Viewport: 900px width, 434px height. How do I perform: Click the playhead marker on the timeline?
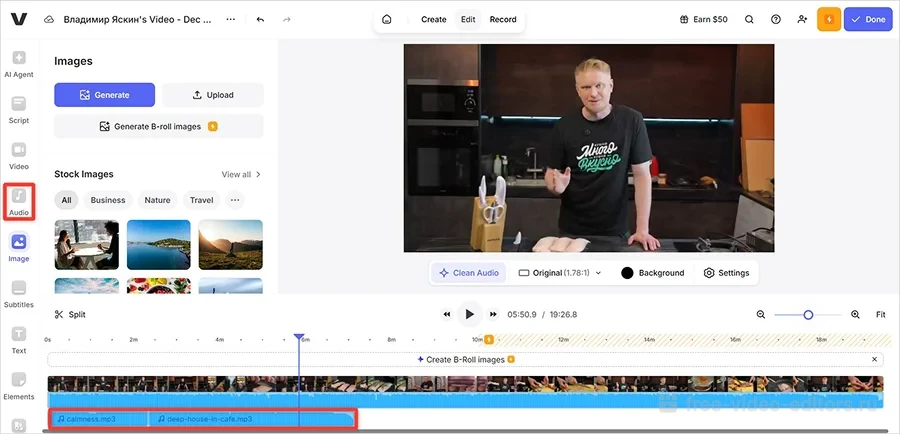[x=298, y=337]
